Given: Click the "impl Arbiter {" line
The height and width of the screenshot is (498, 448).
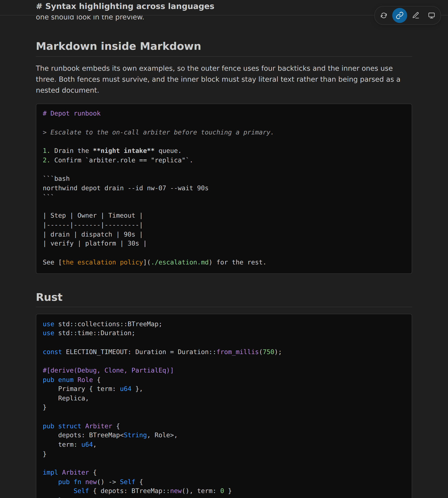Looking at the screenshot, I should [x=70, y=472].
